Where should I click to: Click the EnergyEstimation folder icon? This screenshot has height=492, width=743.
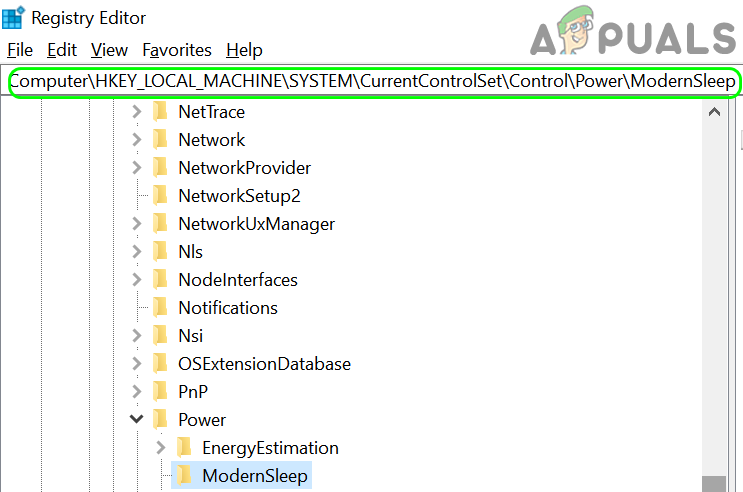pos(184,447)
